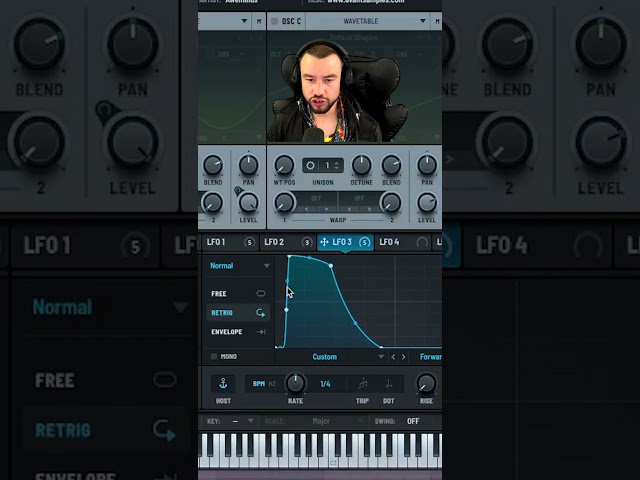Open the KEY dropdown arrow
Image resolution: width=640 pixels, height=480 pixels.
pos(250,421)
